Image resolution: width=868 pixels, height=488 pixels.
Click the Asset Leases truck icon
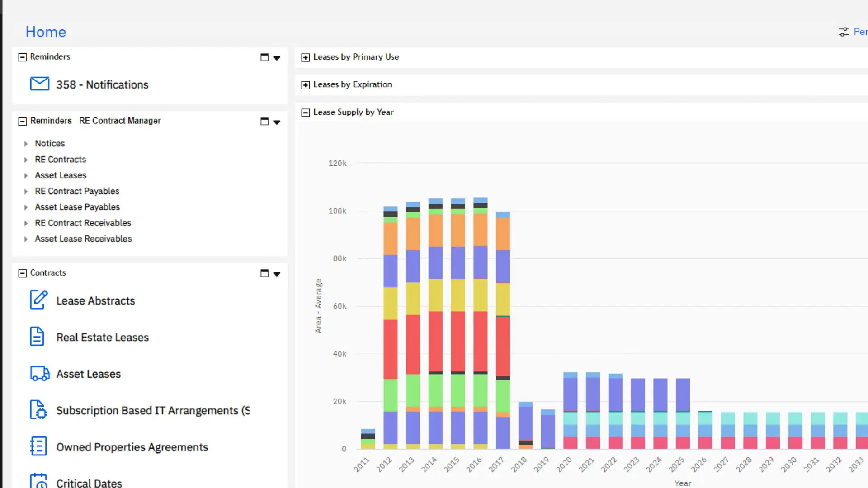tap(40, 374)
